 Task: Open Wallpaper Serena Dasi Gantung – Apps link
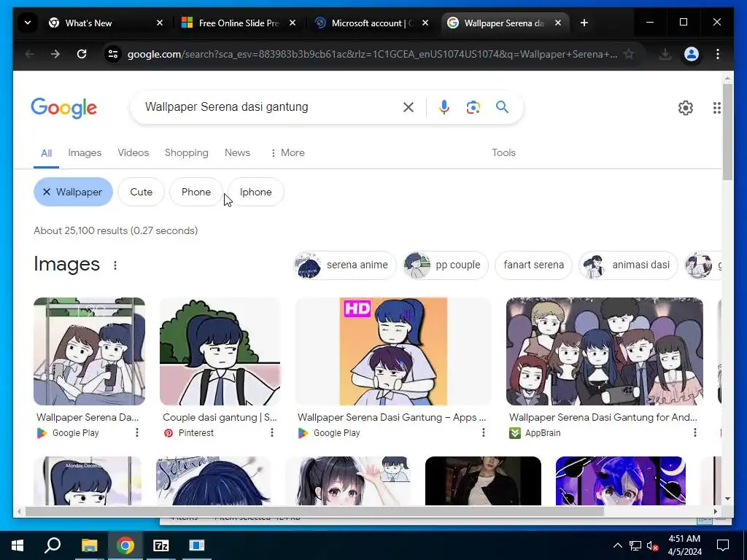[x=392, y=418]
